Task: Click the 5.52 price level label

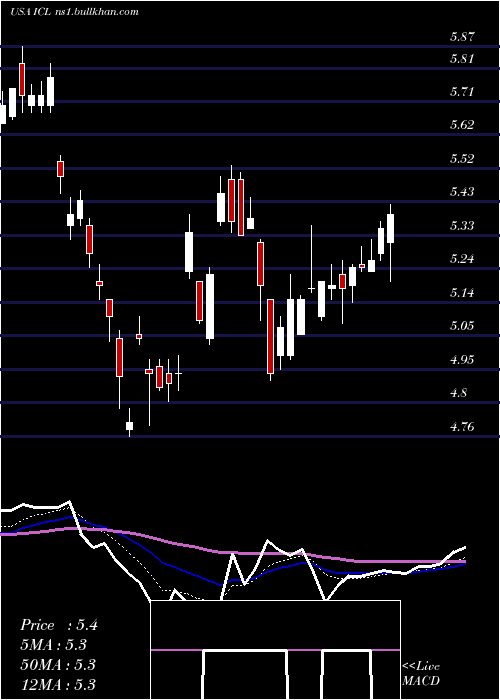Action: [x=462, y=159]
